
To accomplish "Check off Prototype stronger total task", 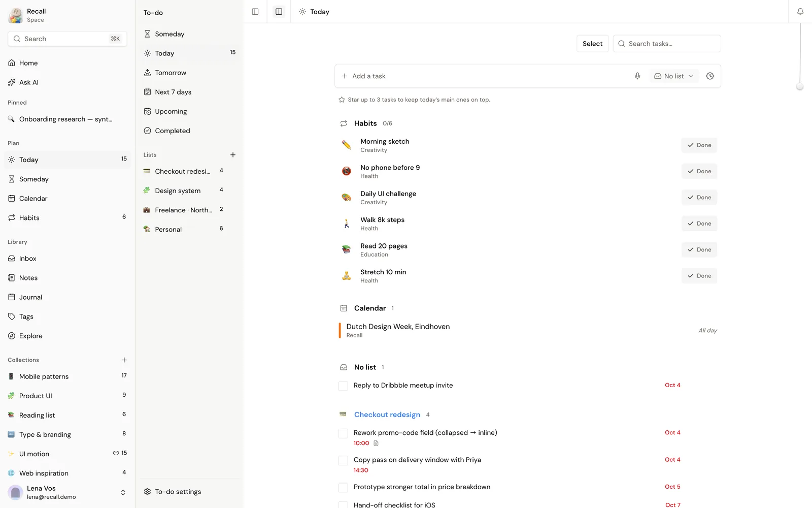I will coord(343,487).
